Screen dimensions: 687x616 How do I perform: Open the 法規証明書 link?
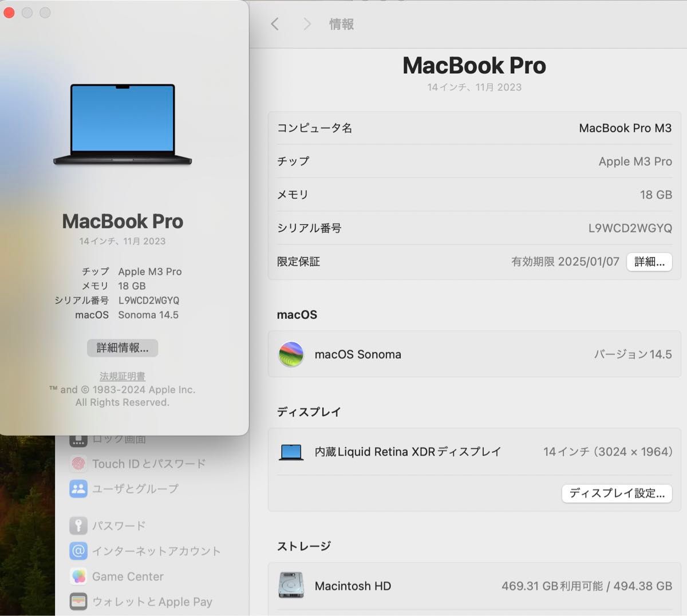(x=123, y=376)
